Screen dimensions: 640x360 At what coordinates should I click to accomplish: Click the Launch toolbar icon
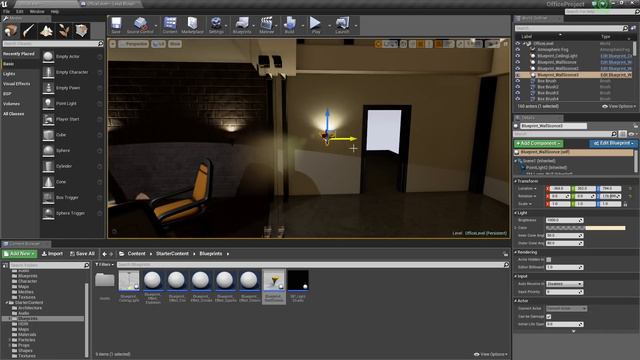[342, 25]
